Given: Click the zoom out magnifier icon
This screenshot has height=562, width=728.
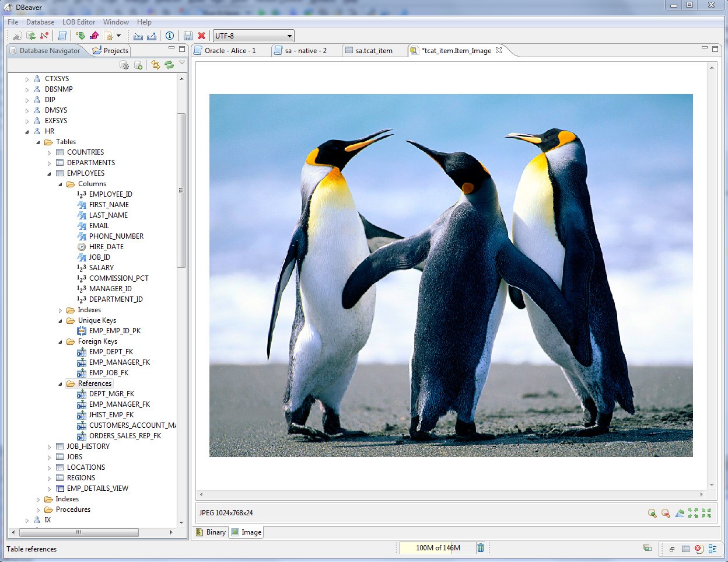Looking at the screenshot, I should pos(666,513).
